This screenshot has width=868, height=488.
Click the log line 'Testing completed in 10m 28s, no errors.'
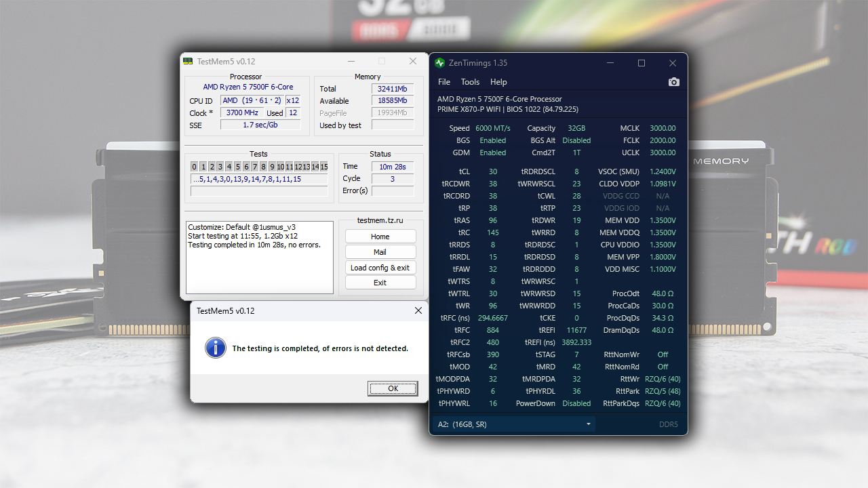tap(254, 245)
